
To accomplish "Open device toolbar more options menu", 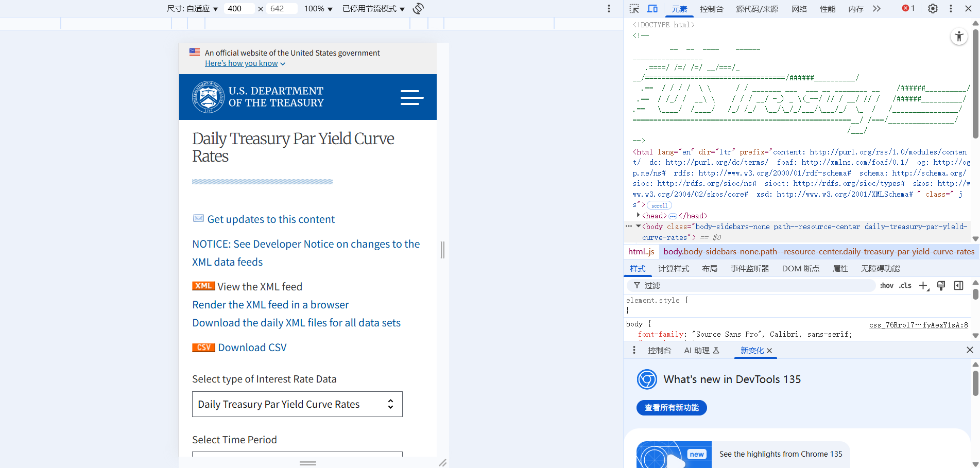I will point(609,9).
